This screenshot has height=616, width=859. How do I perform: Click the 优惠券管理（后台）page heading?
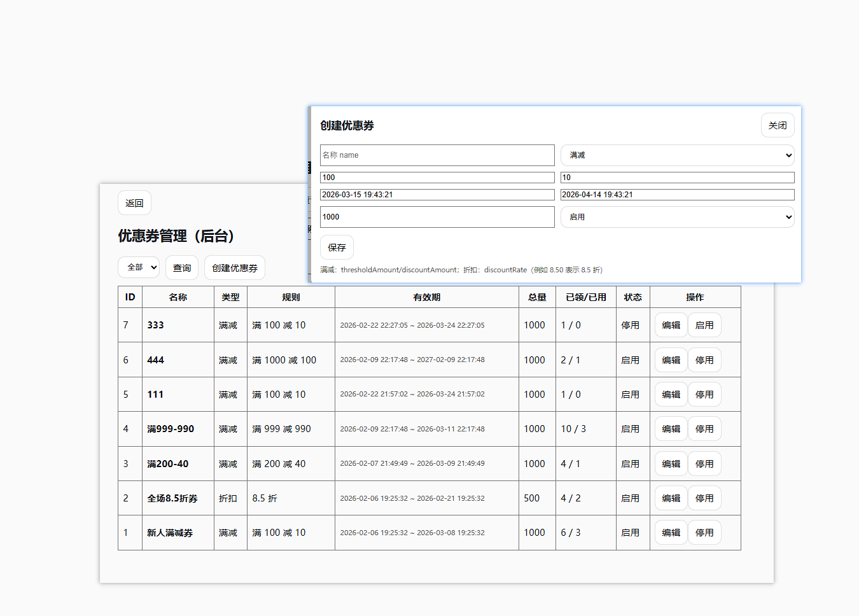(179, 236)
